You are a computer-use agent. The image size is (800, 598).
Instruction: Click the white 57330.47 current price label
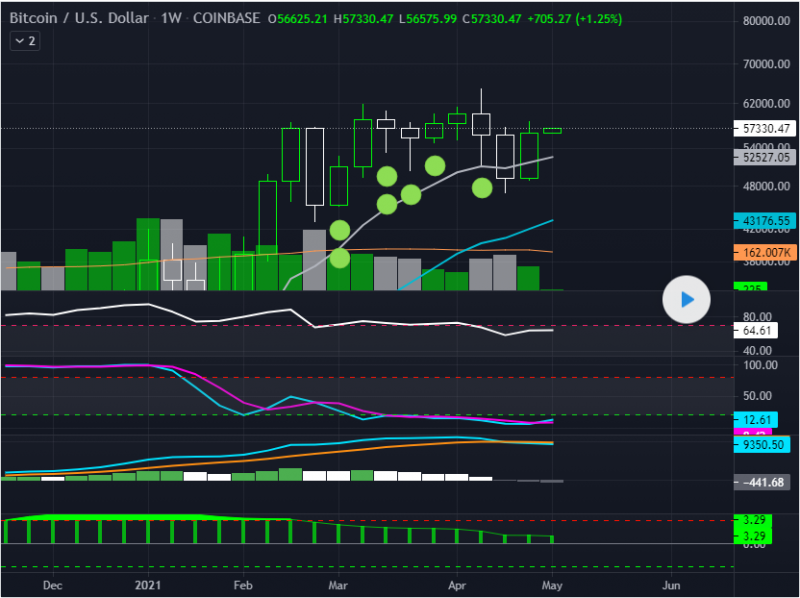[767, 129]
